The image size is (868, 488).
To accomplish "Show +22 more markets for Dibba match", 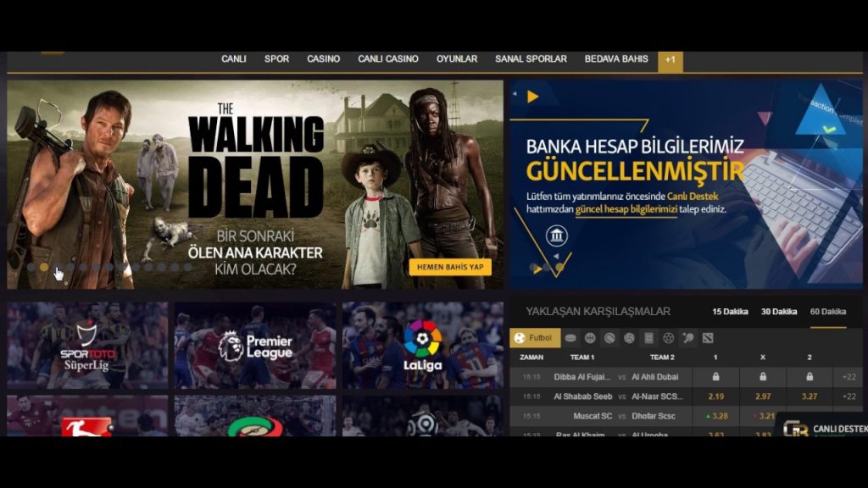I will pyautogui.click(x=849, y=377).
